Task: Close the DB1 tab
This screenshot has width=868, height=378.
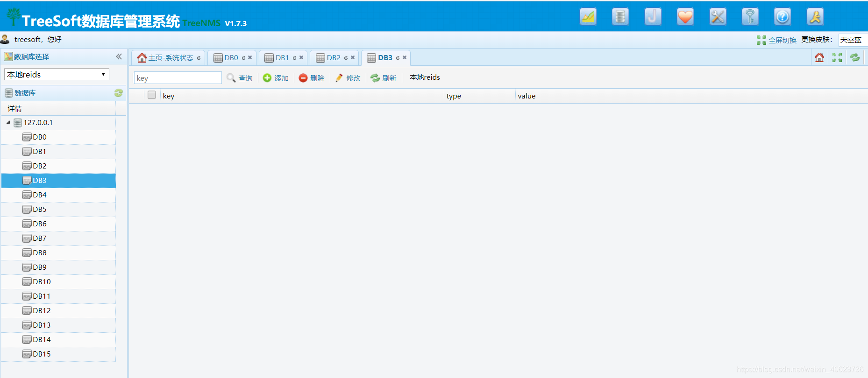Action: point(301,58)
